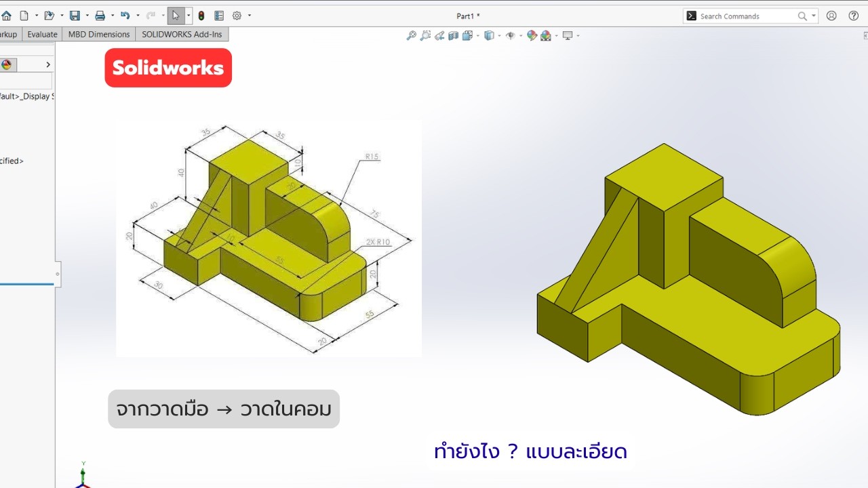Save the part with the Save icon
868x488 pixels.
click(75, 16)
